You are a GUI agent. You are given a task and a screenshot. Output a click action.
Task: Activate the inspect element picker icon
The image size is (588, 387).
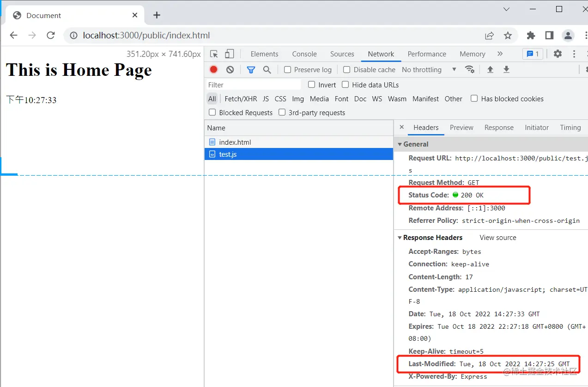pos(214,54)
